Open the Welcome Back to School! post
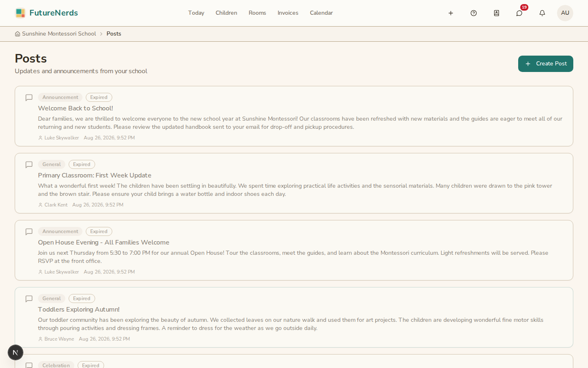Image resolution: width=588 pixels, height=368 pixels. (76, 108)
